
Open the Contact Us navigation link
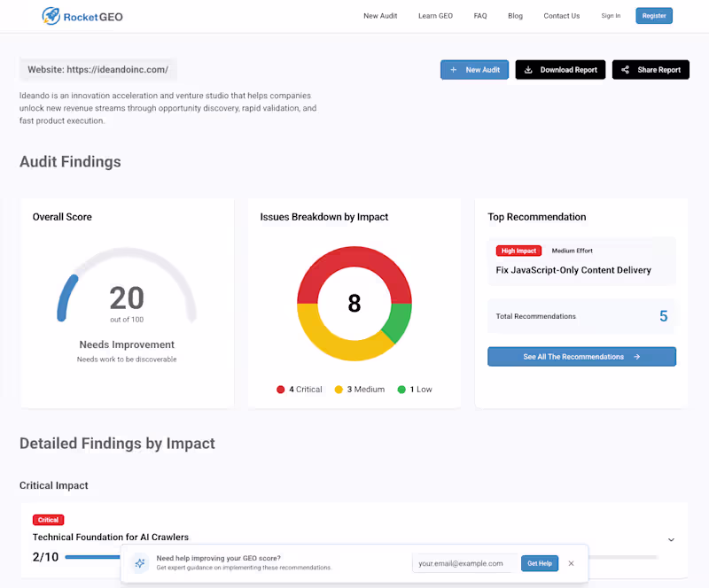561,16
